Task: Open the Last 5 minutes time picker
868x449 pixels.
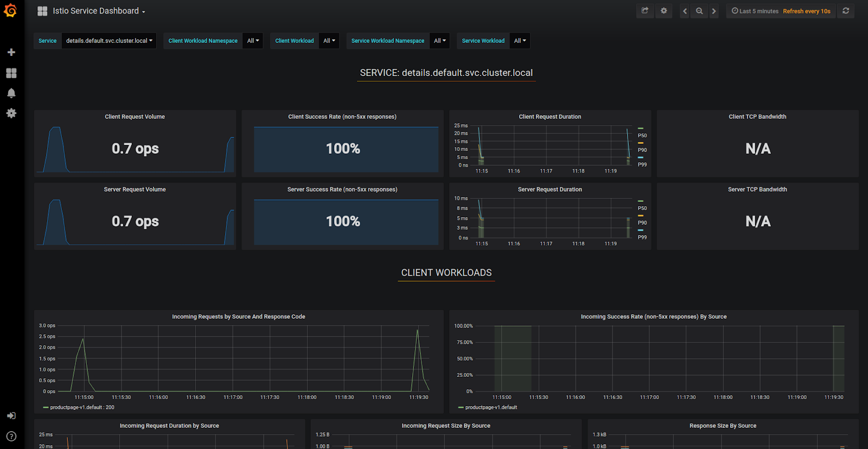Action: 755,11
